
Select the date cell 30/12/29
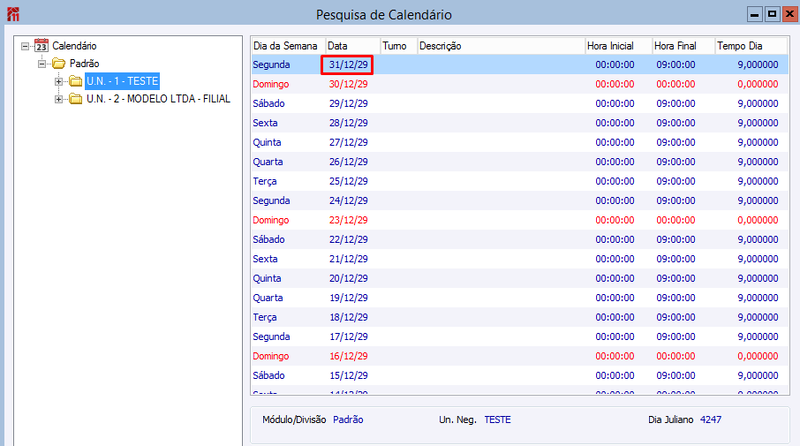348,84
